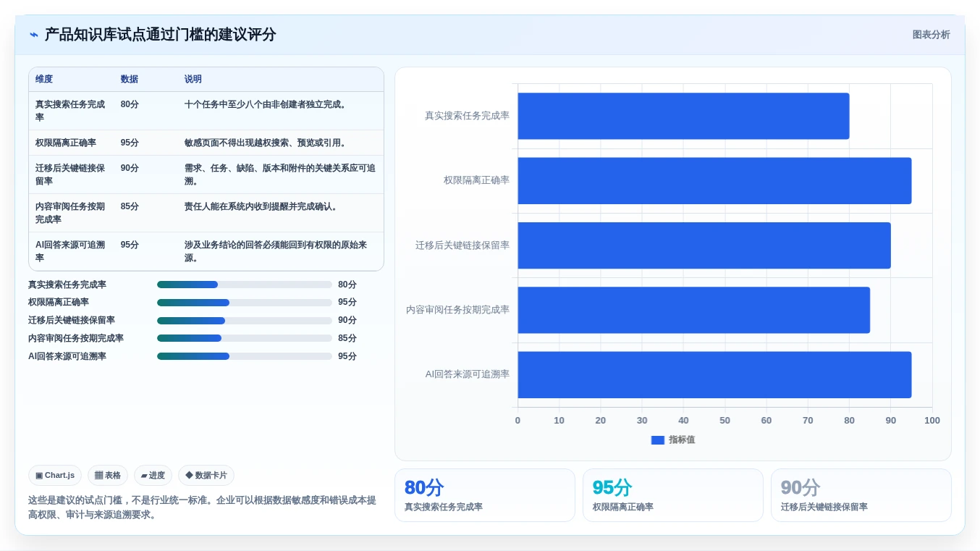980x551 pixels.
Task: Click the 80分 value in the table
Action: click(130, 104)
